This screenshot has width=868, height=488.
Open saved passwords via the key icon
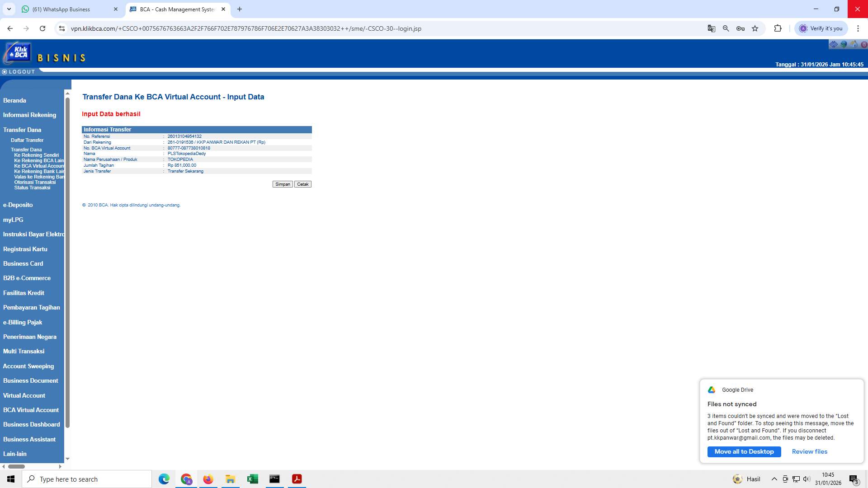click(740, 28)
